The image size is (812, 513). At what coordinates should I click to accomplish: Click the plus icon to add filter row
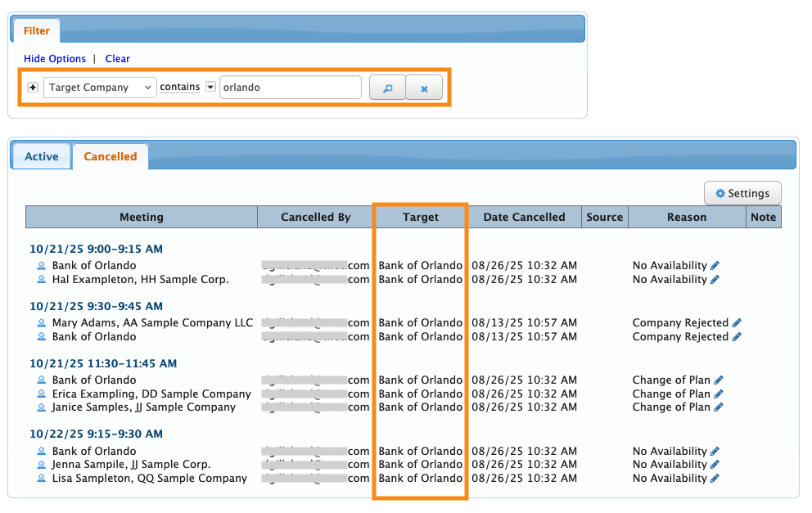[x=33, y=87]
